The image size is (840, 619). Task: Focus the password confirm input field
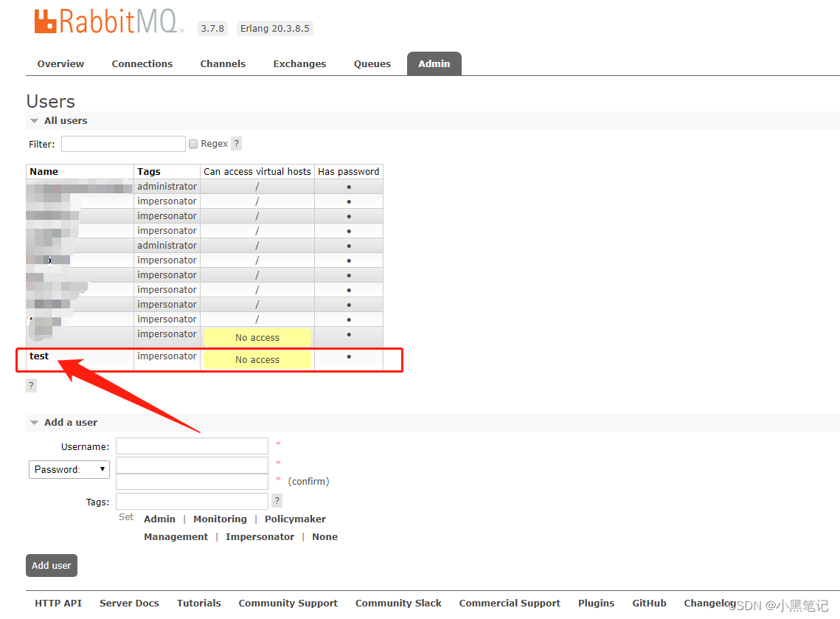point(192,481)
